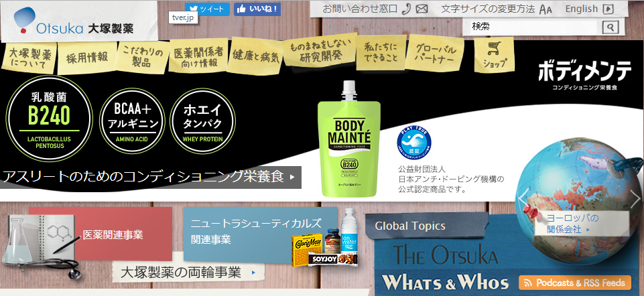The width and height of the screenshot is (644, 296).
Task: Click the right carousel arrow on globe
Action: [636, 199]
